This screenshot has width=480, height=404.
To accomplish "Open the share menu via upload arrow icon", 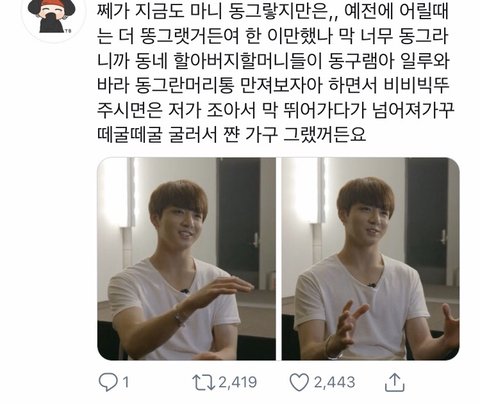I will 395,382.
